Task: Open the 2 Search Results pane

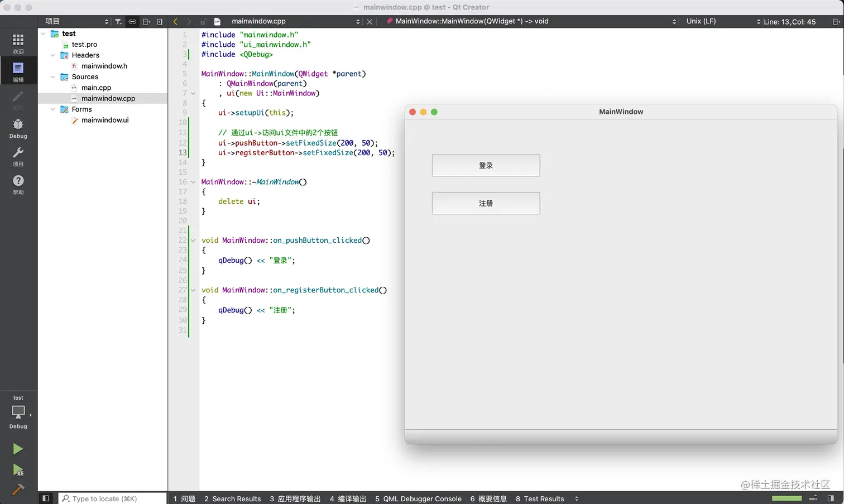Action: pyautogui.click(x=232, y=498)
